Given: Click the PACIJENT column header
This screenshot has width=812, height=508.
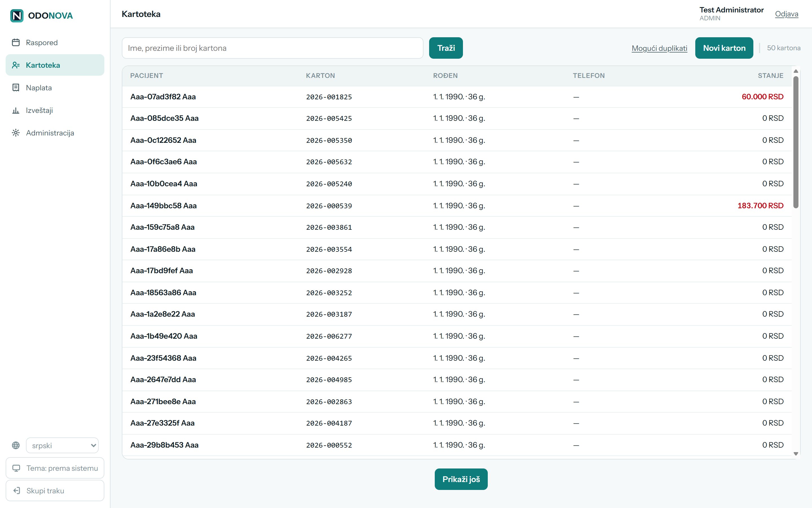Looking at the screenshot, I should click(x=147, y=76).
